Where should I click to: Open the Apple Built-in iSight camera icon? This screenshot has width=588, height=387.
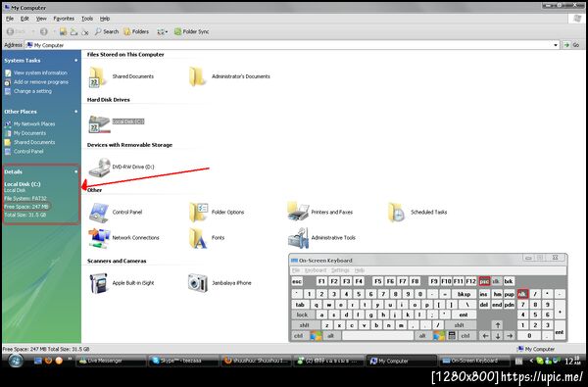(99, 283)
